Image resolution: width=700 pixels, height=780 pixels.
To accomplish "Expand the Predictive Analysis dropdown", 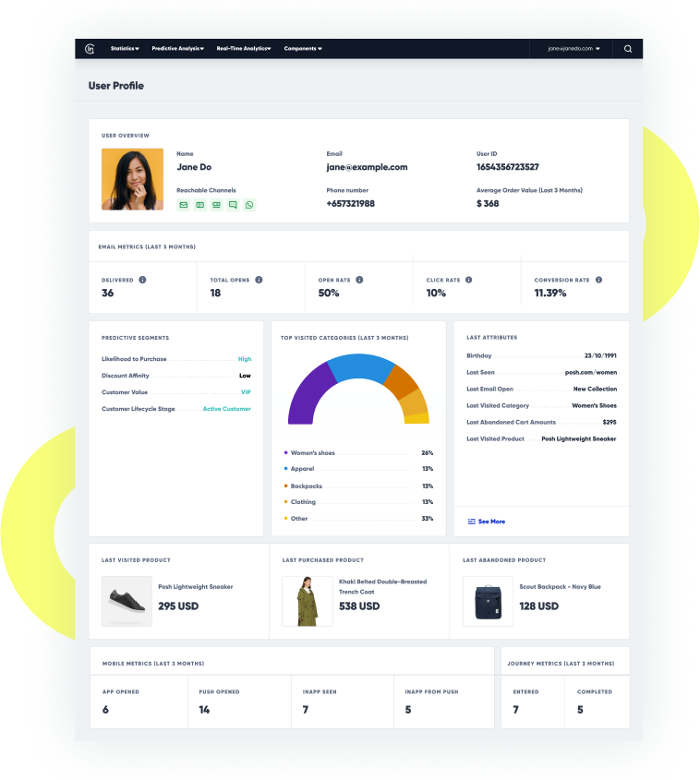I will 177,49.
